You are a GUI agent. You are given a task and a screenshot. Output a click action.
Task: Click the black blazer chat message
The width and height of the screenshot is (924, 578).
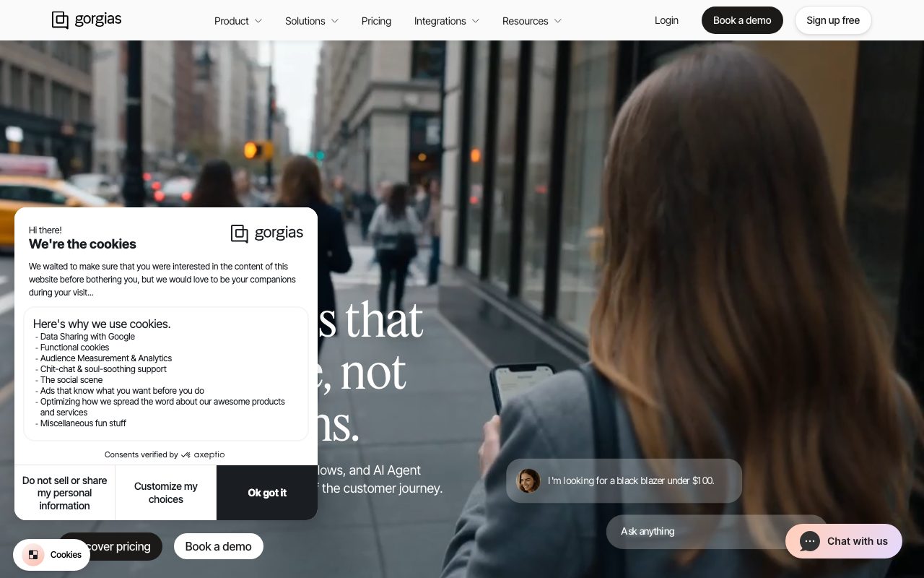[x=624, y=480]
